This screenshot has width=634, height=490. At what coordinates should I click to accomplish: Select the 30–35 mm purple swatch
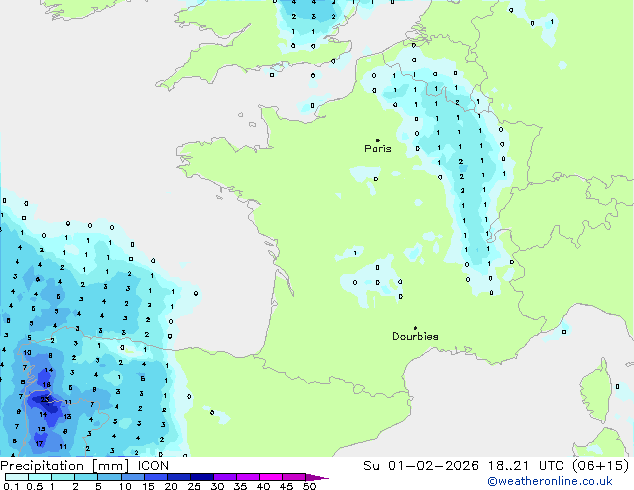(225, 477)
